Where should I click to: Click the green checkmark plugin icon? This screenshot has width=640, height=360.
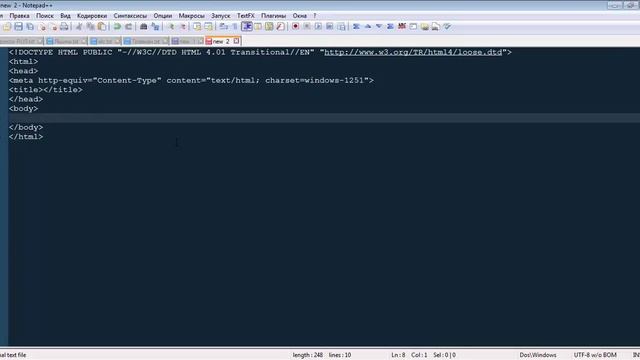(447, 27)
